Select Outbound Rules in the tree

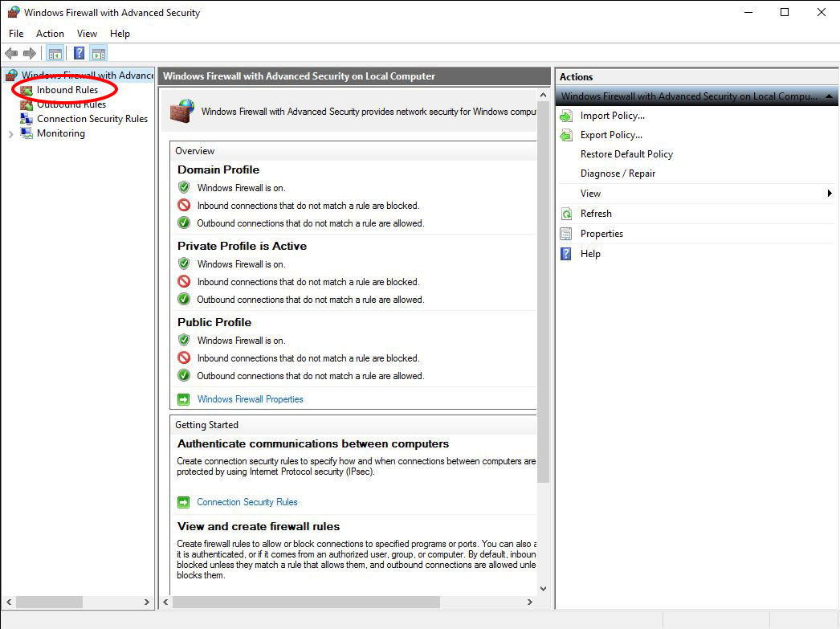71,104
